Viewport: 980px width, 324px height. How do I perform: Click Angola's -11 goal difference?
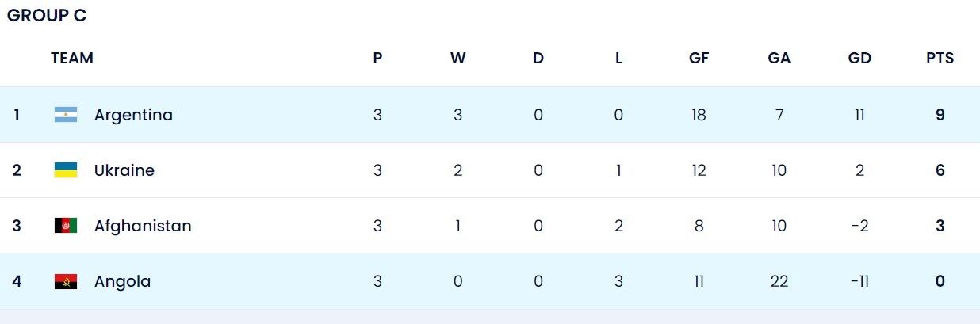859,281
